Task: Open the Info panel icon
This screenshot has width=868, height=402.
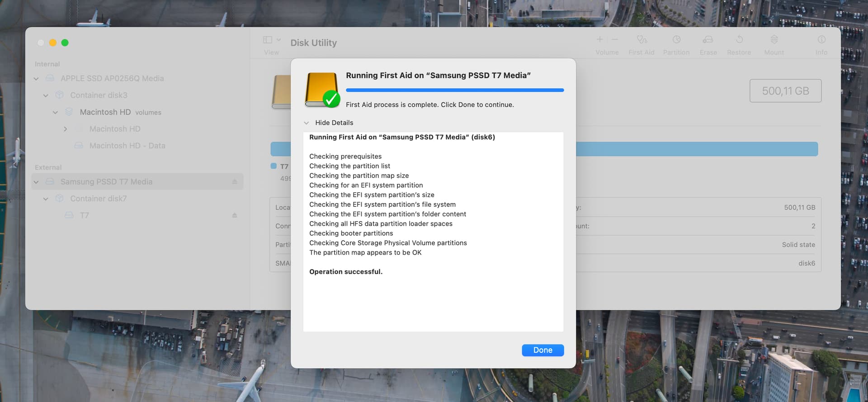Action: click(821, 40)
